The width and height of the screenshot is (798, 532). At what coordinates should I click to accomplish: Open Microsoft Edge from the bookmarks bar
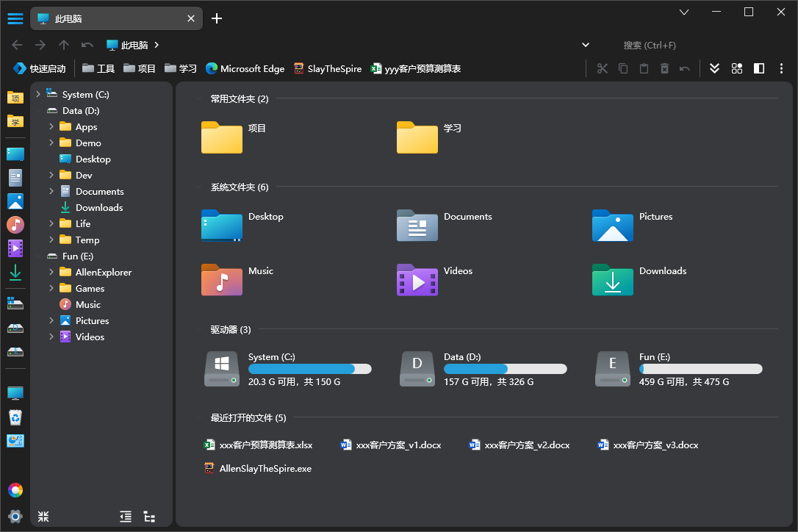pos(245,68)
